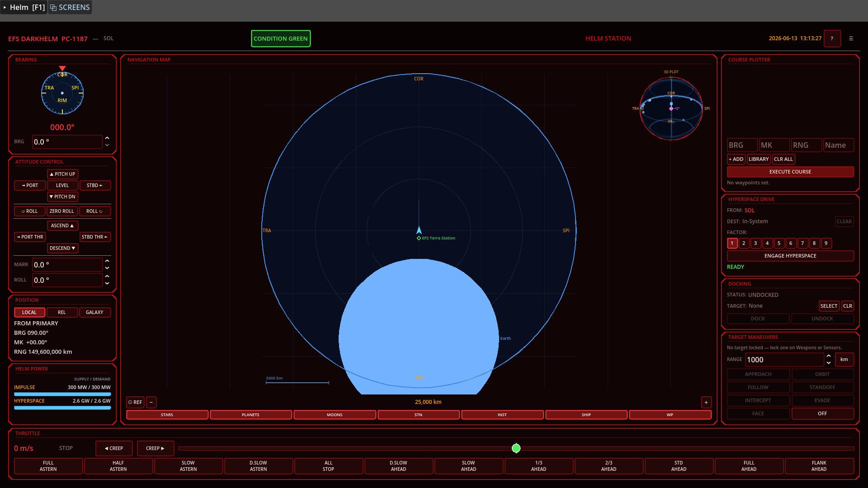Zoom in the navigation map with plus

pyautogui.click(x=706, y=402)
